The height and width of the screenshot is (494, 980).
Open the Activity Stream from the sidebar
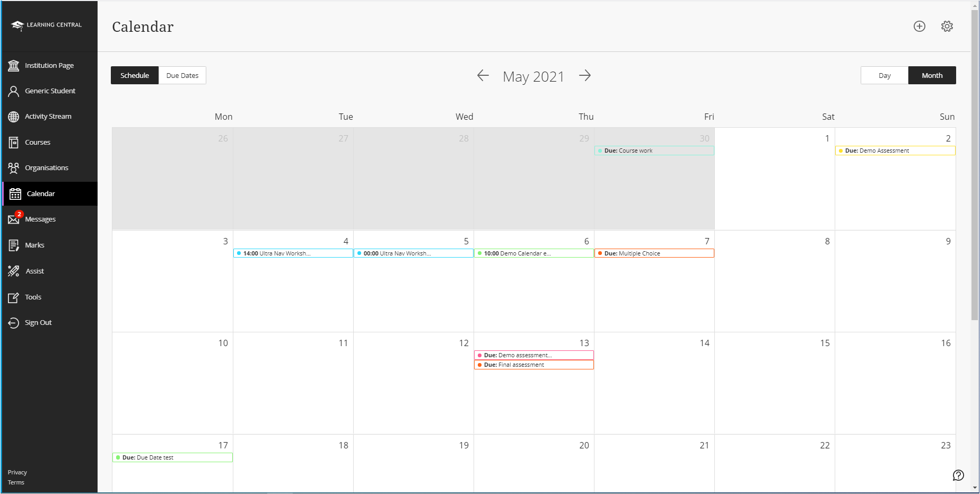click(x=48, y=116)
